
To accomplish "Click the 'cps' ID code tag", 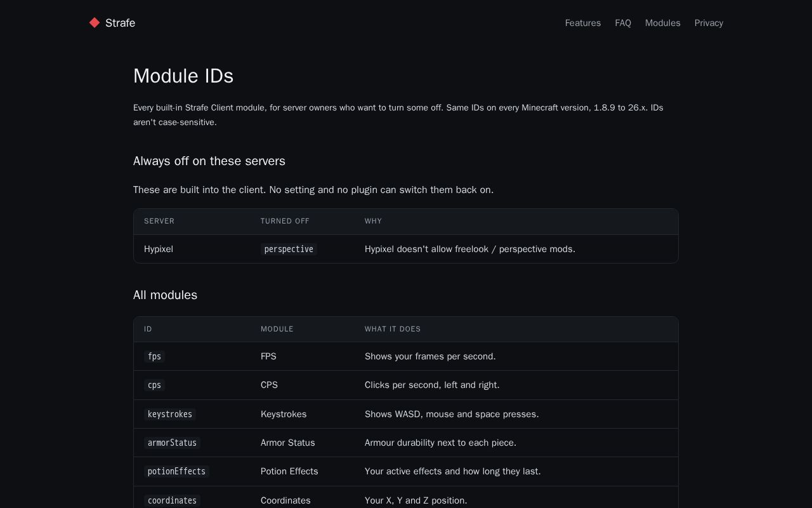I will 154,385.
